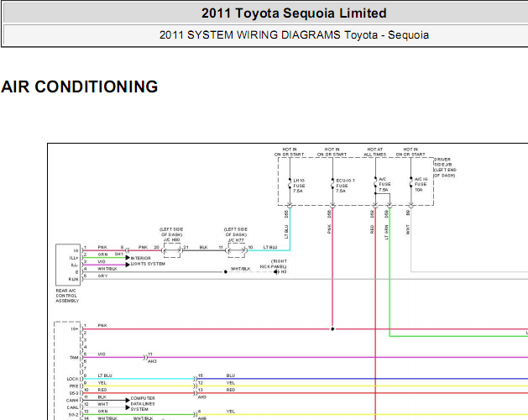Click the 'CANH' pin label

pyautogui.click(x=72, y=400)
